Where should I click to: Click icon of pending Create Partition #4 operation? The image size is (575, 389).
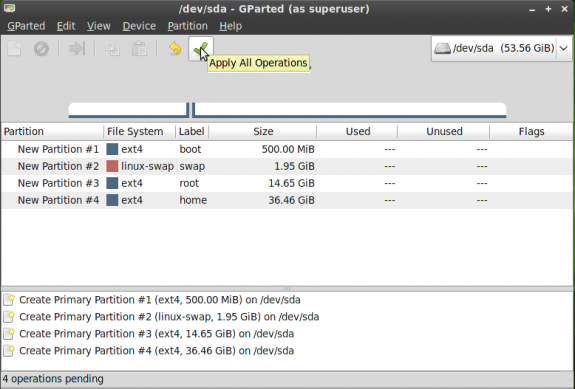pyautogui.click(x=9, y=351)
